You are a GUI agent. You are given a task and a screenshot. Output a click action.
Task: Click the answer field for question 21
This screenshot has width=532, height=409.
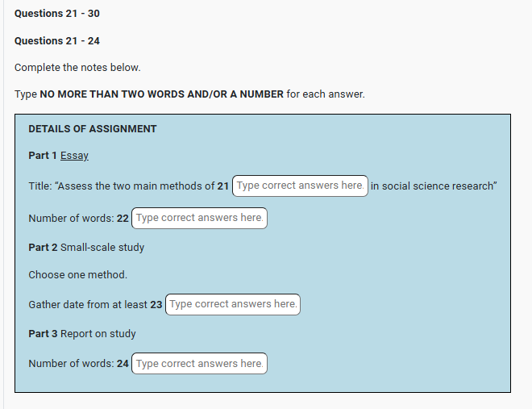pyautogui.click(x=300, y=186)
